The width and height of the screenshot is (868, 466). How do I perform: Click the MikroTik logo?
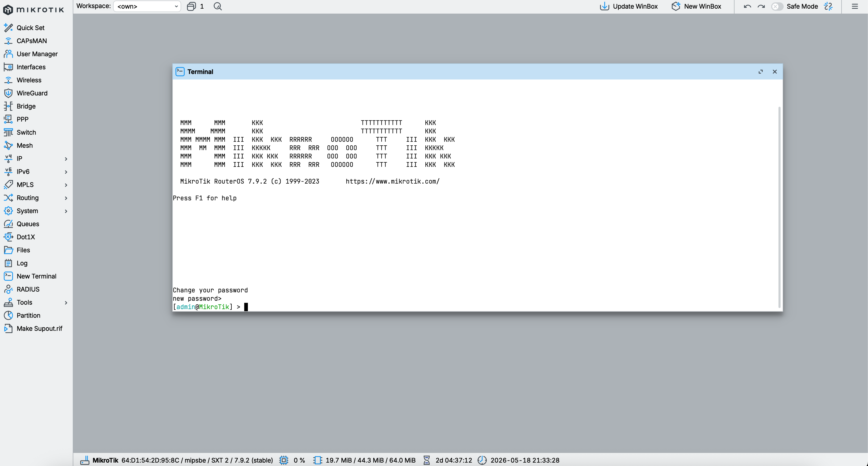tap(33, 10)
